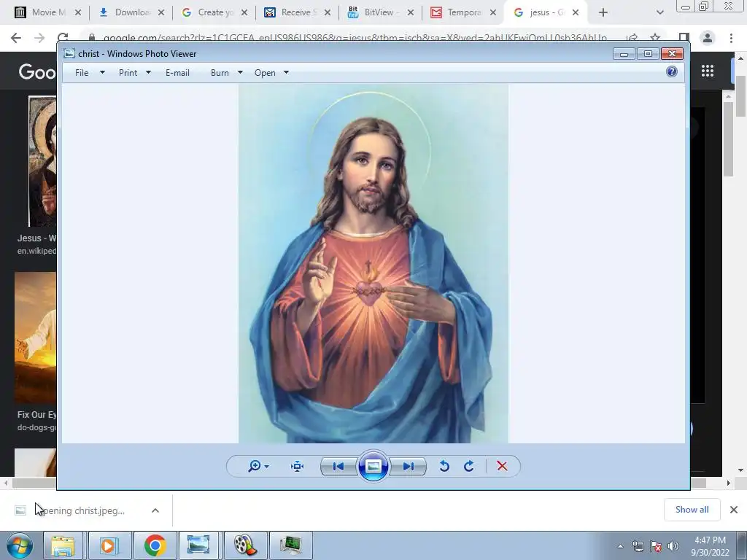Switch to the Tempora Chrome tab
The width and height of the screenshot is (747, 560).
[462, 12]
